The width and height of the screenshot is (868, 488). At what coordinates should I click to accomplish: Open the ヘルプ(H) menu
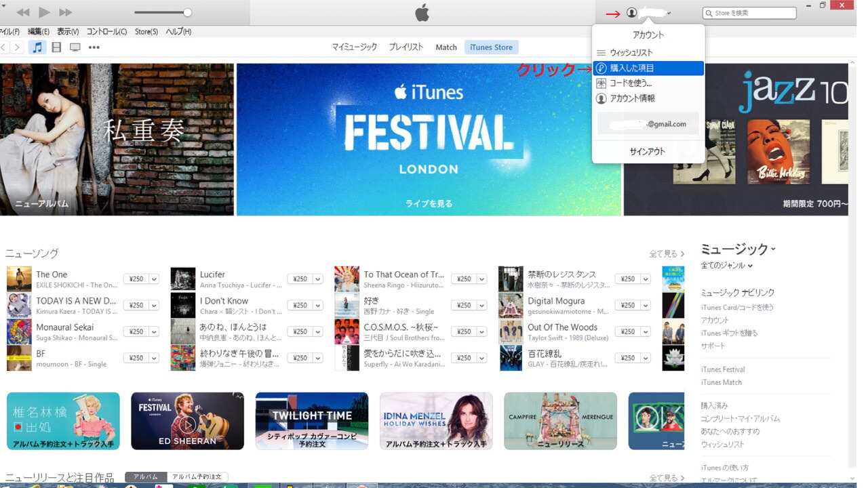point(178,32)
